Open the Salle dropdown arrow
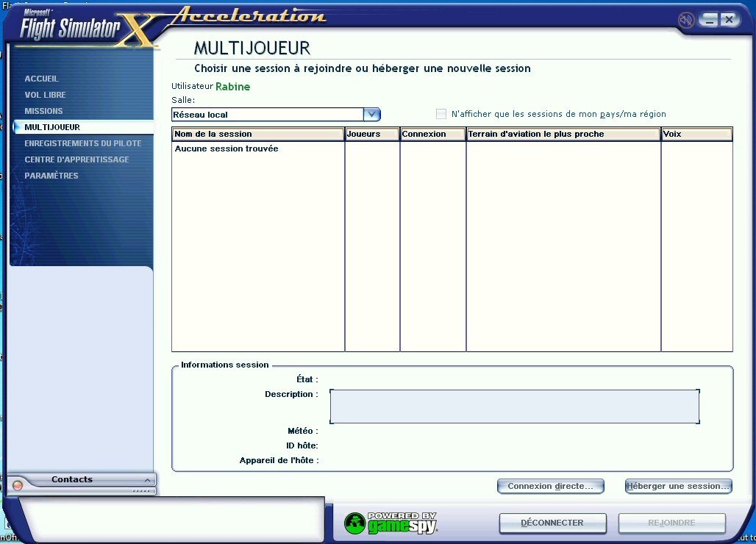756x544 pixels. pos(371,115)
